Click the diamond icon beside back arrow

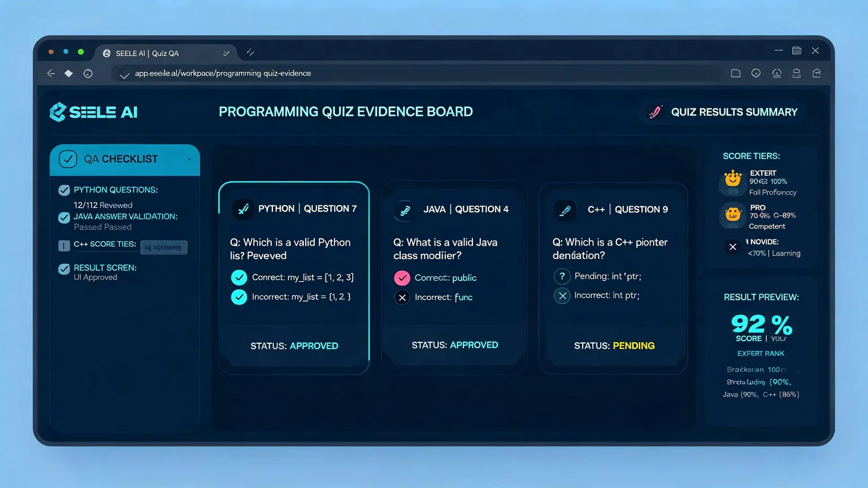69,73
